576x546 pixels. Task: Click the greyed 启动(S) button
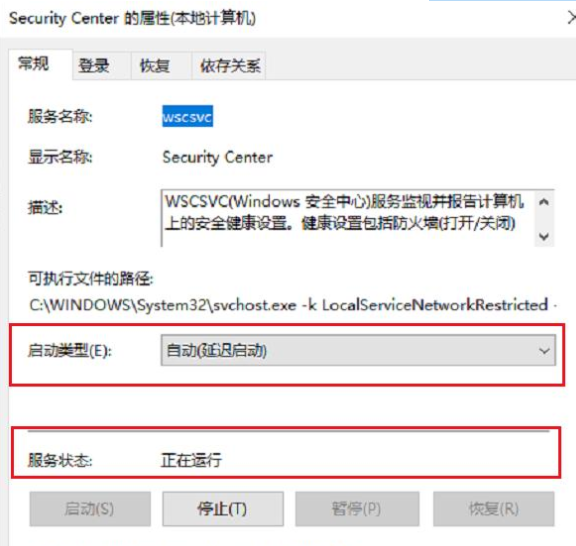[x=90, y=509]
